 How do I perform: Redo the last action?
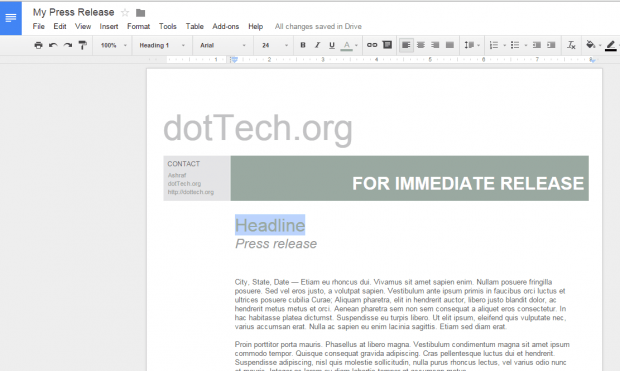click(x=68, y=45)
